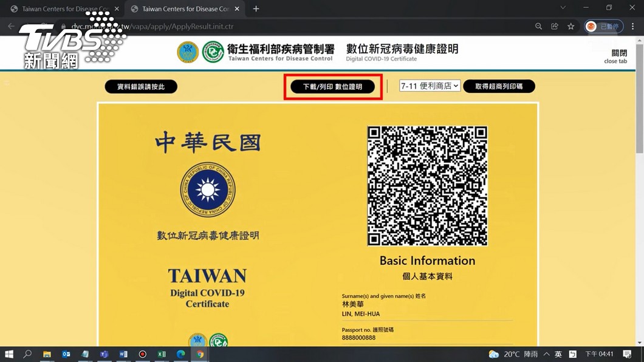Open Word from taskbar
644x362 pixels.
[x=123, y=353]
